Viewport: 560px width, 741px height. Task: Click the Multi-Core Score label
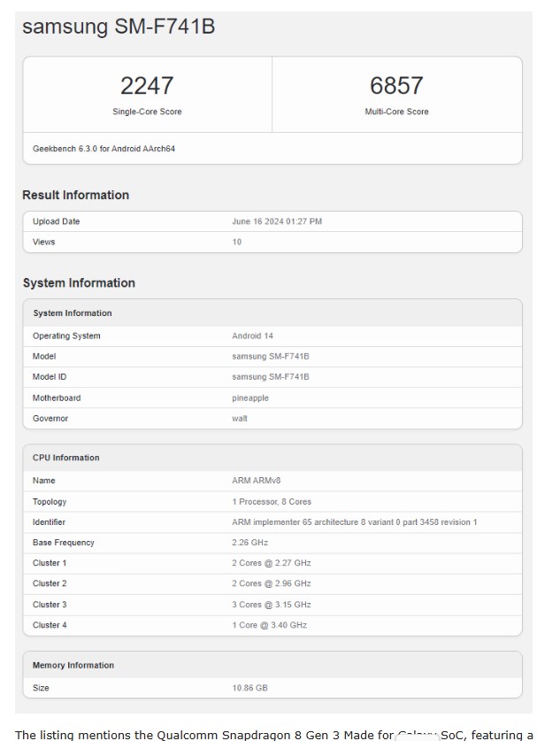point(396,112)
